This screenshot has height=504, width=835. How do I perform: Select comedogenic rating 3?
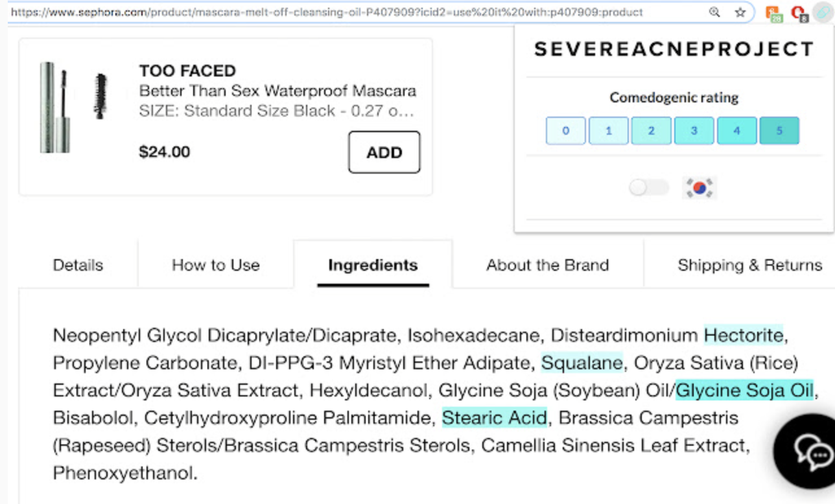(x=694, y=131)
